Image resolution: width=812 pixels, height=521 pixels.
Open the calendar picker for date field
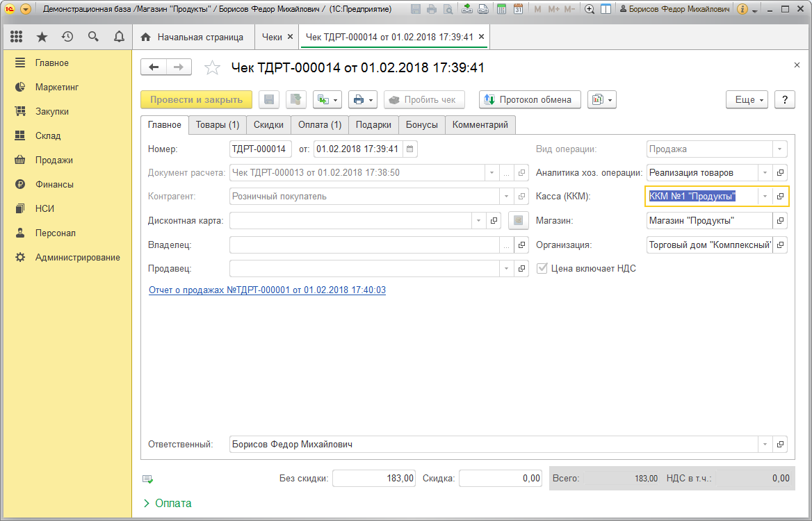(409, 149)
